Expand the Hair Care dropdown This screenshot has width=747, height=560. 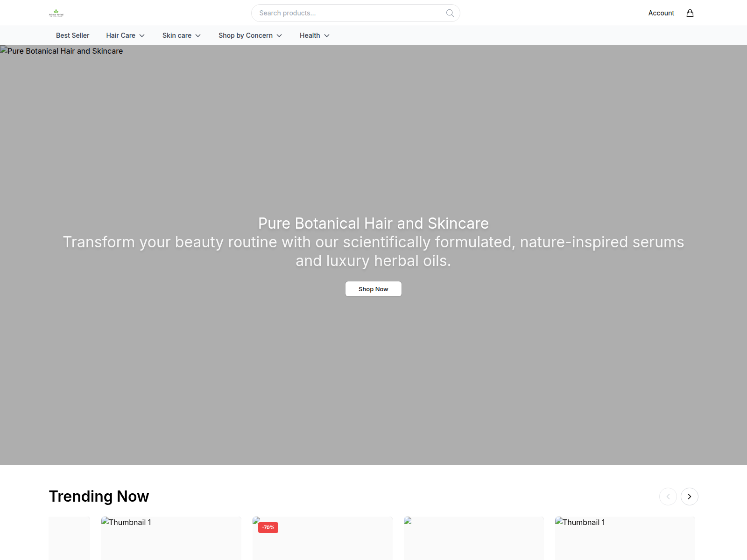click(126, 35)
